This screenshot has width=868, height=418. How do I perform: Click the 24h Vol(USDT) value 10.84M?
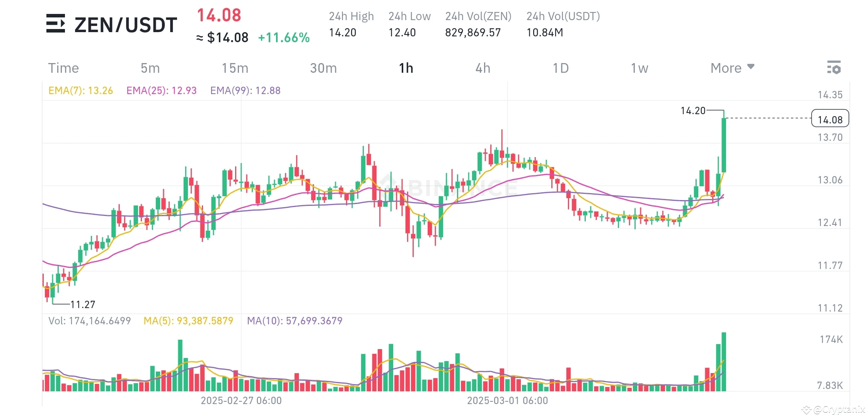pos(545,33)
